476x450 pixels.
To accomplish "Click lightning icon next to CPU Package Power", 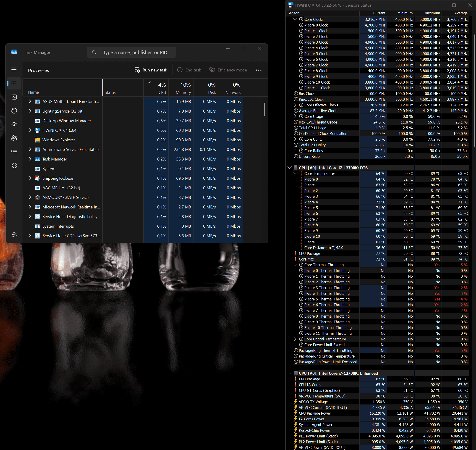I will click(296, 413).
